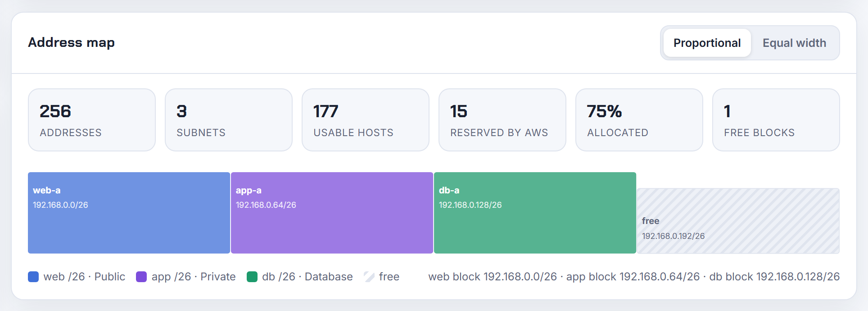Click the 15 Reserved by AWS card

pos(502,120)
